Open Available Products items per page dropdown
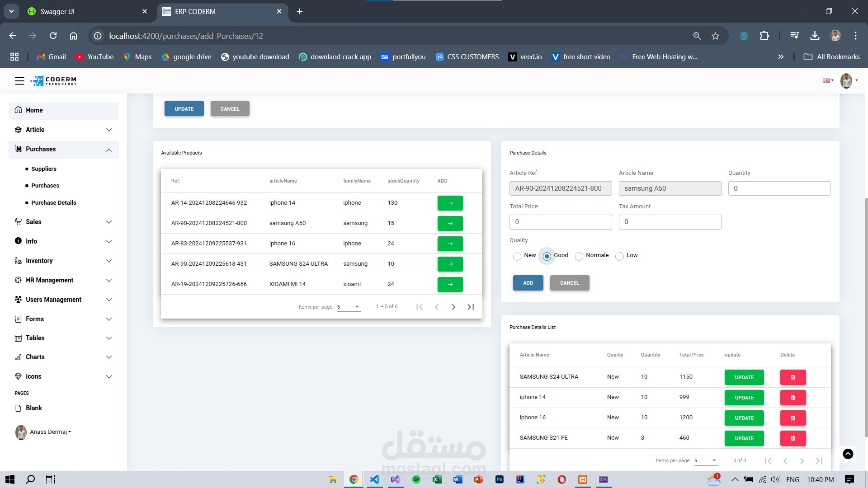868x488 pixels. click(x=349, y=307)
